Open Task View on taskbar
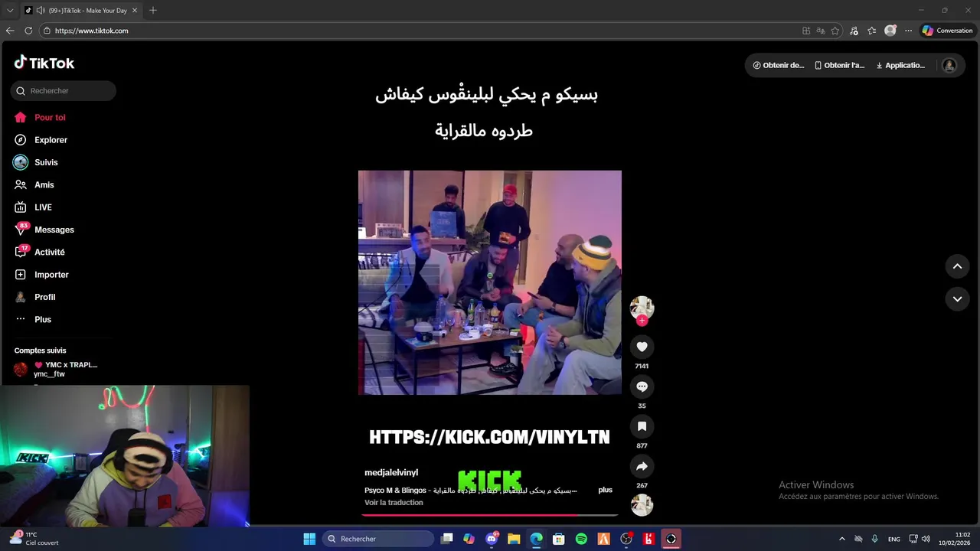This screenshot has width=980, height=551. click(x=447, y=539)
